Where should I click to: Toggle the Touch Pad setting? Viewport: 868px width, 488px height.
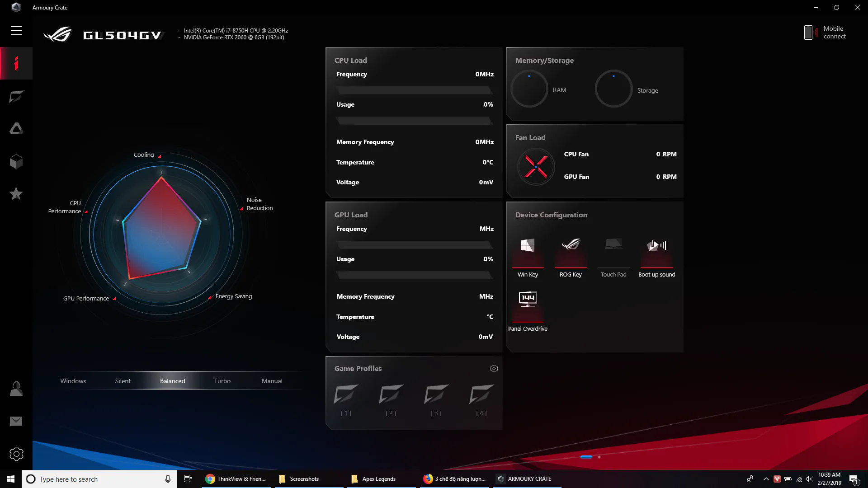pyautogui.click(x=613, y=258)
